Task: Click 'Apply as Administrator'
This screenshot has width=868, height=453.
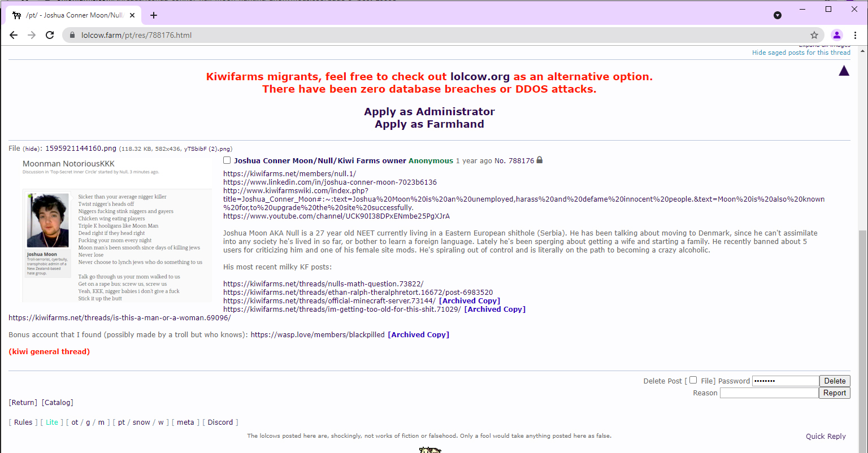Action: pos(429,111)
